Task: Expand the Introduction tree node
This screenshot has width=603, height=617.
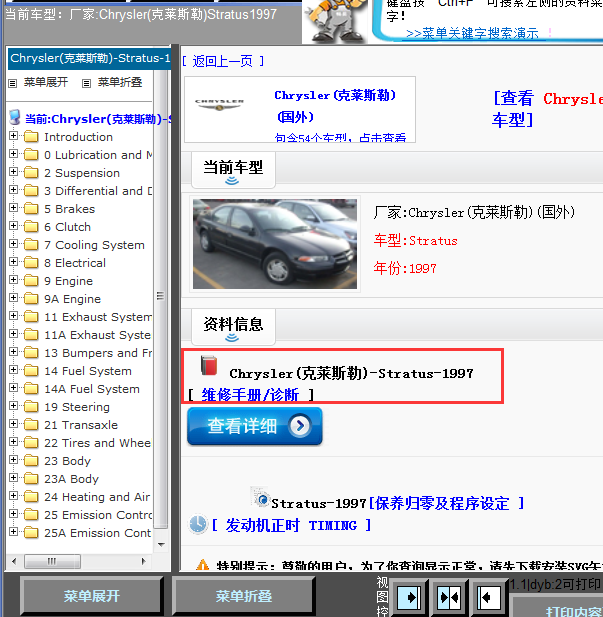Action: click(13, 136)
